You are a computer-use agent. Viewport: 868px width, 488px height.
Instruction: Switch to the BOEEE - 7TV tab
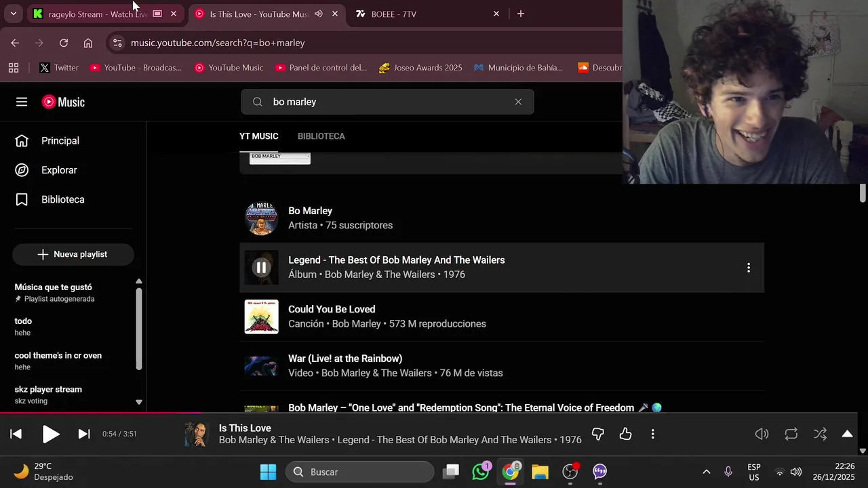pyautogui.click(x=427, y=14)
